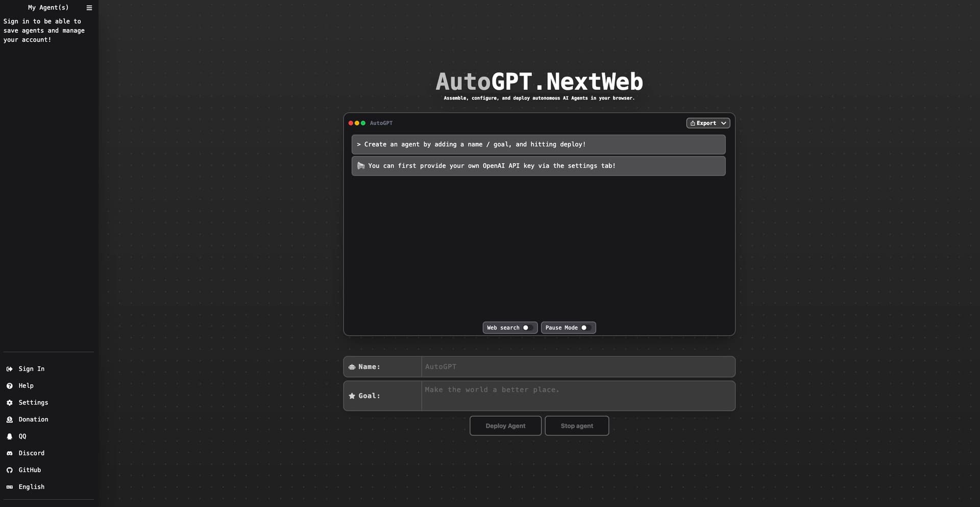Toggle the Pause Mode switch
Screen dimensions: 980x507
586,327
